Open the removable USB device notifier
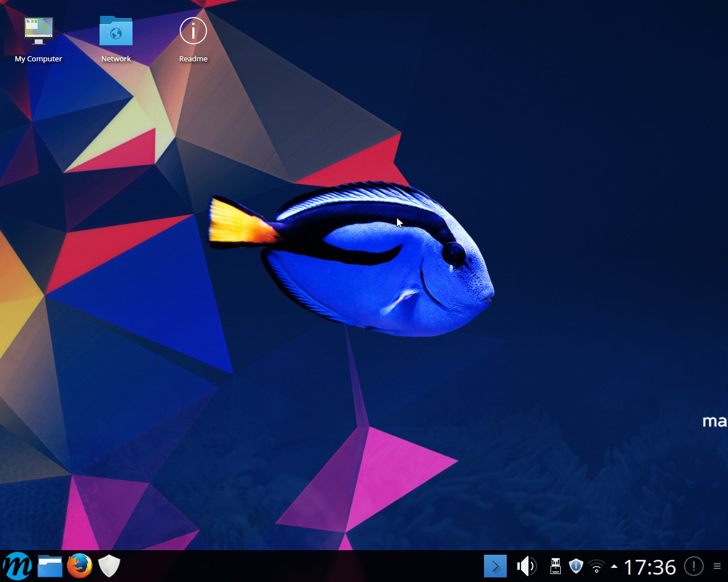728x582 pixels. 556,566
